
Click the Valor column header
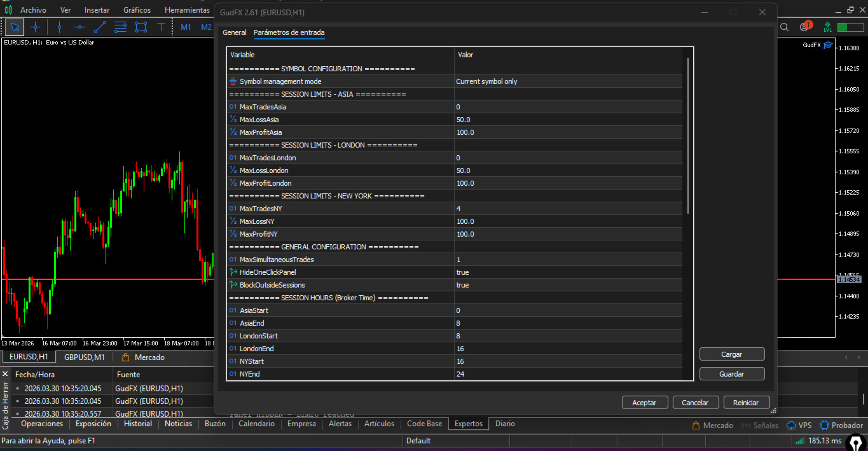(x=568, y=55)
